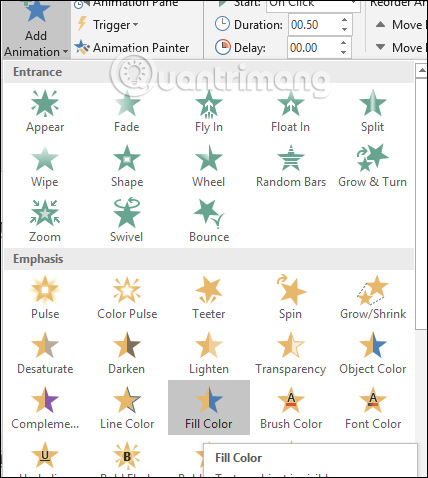Choose the Line Color emphasis animation
The image size is (428, 478).
click(x=127, y=408)
